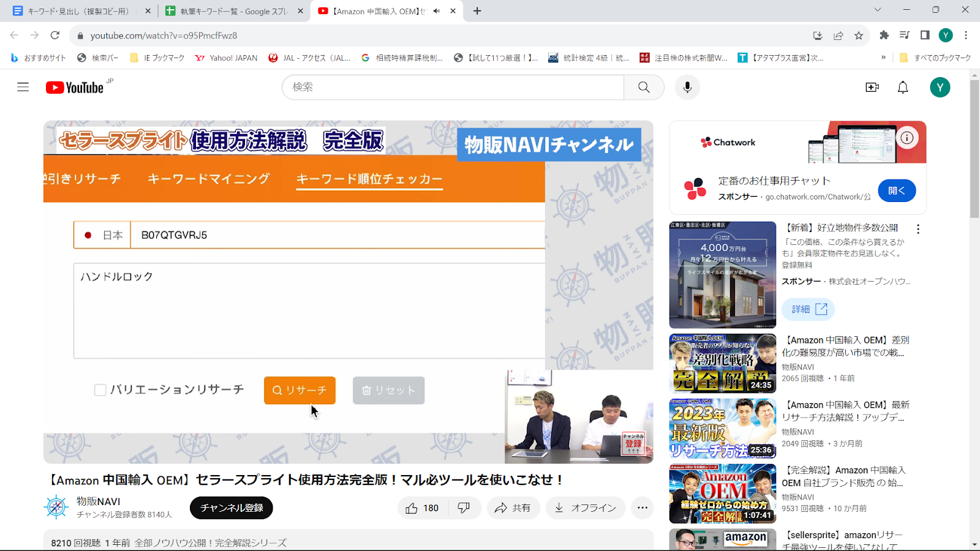The image size is (980, 551).
Task: Open the IE ブックマーク folder
Action: tap(157, 58)
